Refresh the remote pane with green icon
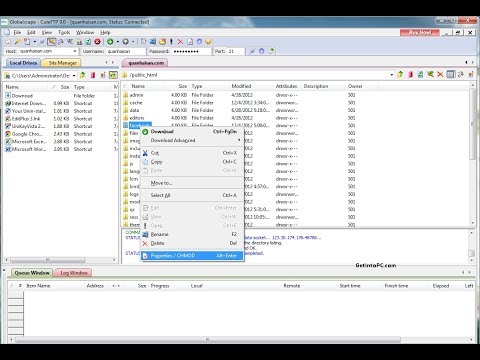Image resolution: width=480 pixels, height=360 pixels. pyautogui.click(x=420, y=75)
